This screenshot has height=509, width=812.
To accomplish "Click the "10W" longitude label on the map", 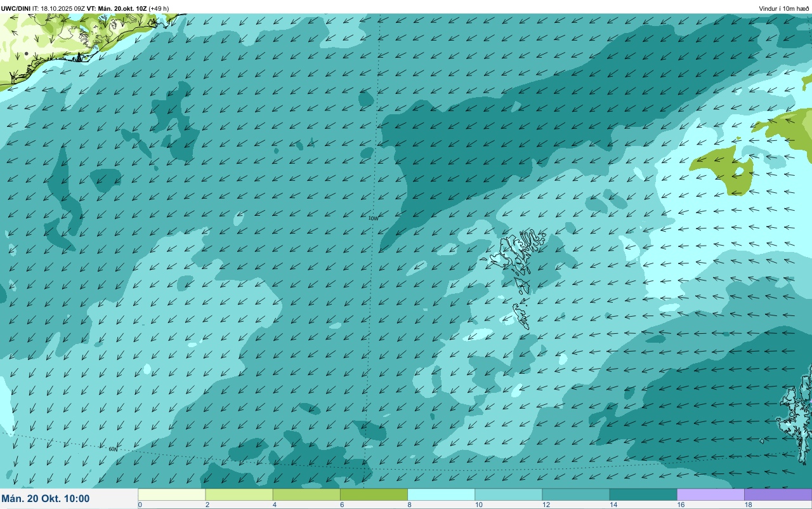I will click(373, 218).
